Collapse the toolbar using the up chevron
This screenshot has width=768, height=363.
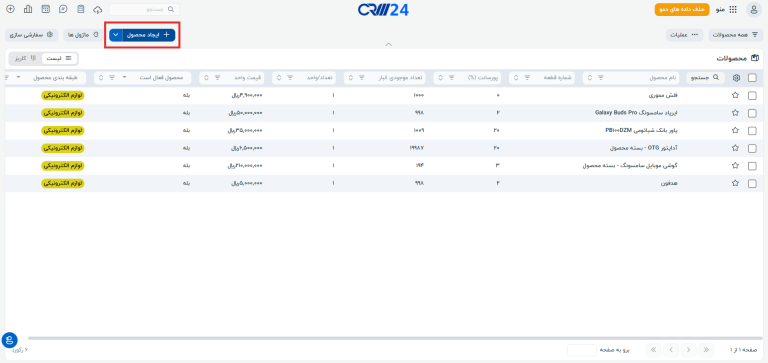(389, 44)
